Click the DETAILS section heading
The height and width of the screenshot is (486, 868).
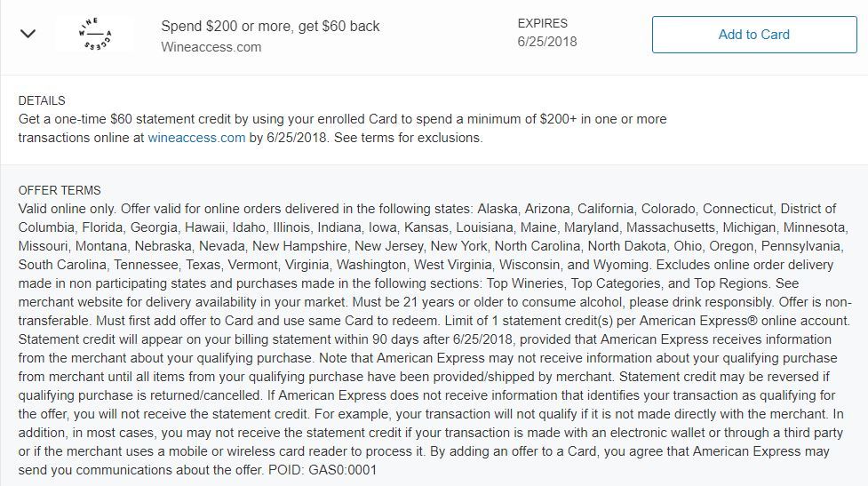pyautogui.click(x=42, y=100)
